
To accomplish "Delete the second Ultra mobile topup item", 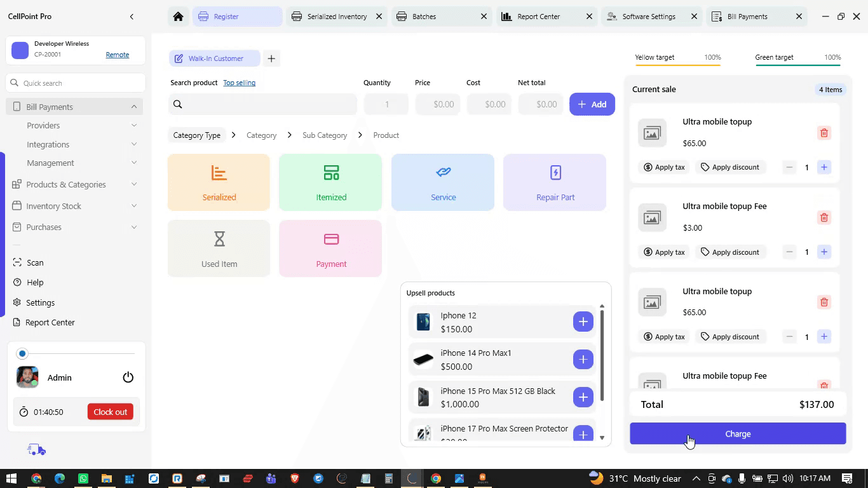I will (824, 302).
